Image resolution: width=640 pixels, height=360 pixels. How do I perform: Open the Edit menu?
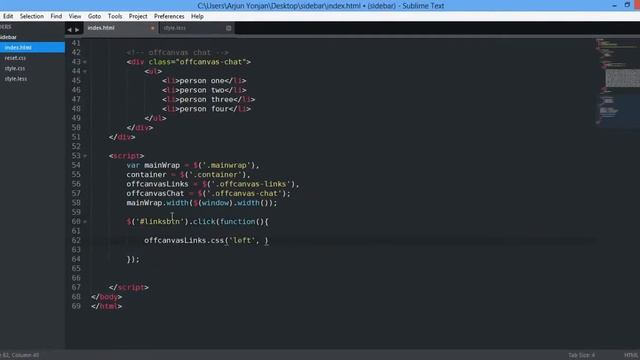(8, 16)
